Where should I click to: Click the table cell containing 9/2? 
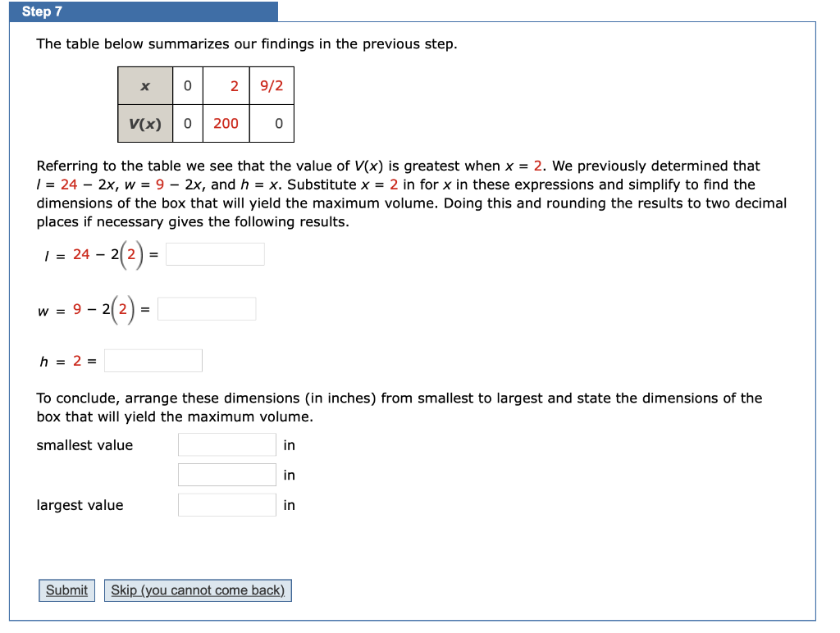tap(272, 85)
